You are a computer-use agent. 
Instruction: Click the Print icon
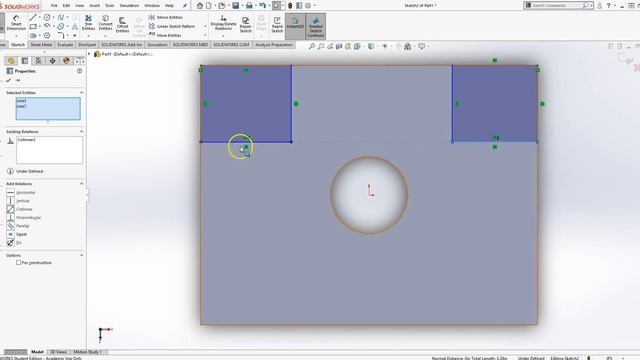249,6
